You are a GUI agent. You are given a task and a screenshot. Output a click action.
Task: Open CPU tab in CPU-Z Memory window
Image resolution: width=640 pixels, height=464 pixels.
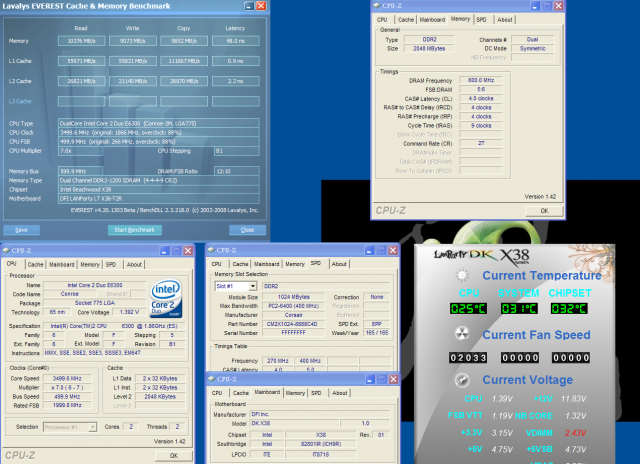(382, 20)
